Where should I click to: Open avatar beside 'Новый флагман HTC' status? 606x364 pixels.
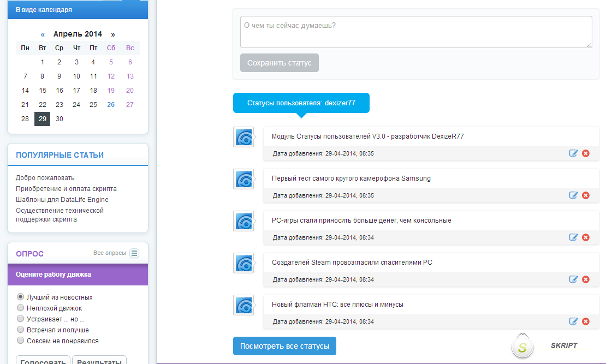(x=243, y=305)
